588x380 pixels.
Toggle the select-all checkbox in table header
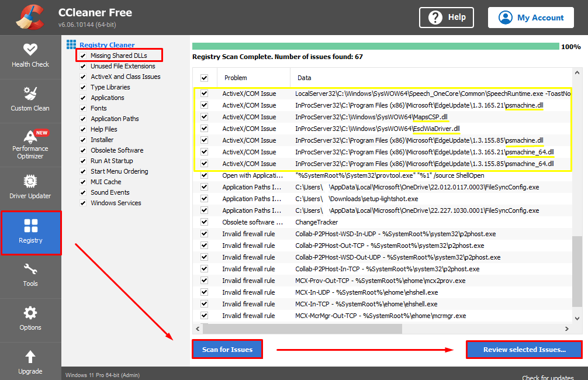[x=204, y=78]
